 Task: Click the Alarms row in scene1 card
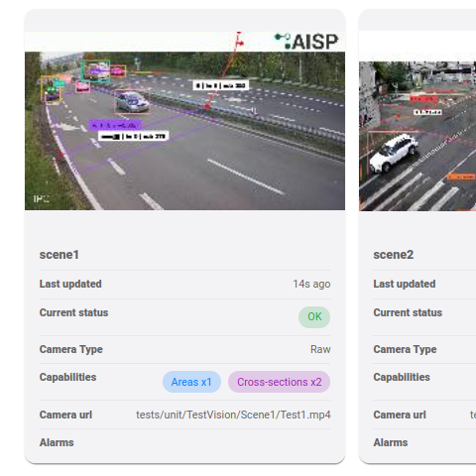click(184, 442)
